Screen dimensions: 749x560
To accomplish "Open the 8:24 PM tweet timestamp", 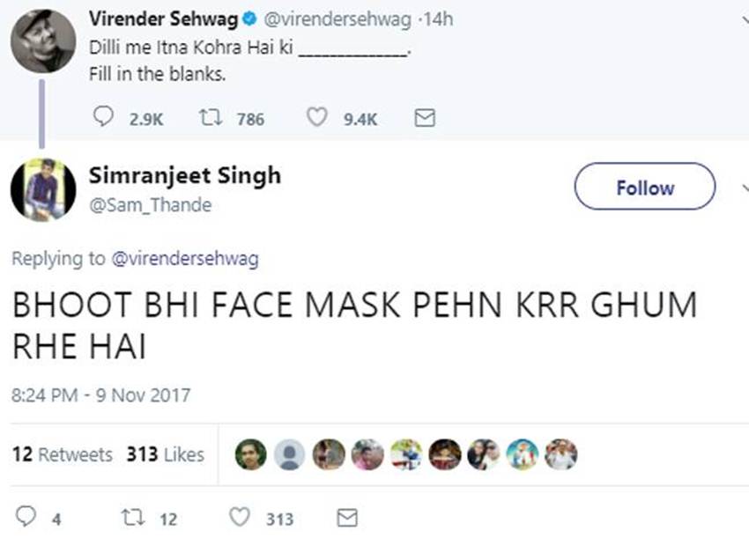I will click(x=100, y=394).
